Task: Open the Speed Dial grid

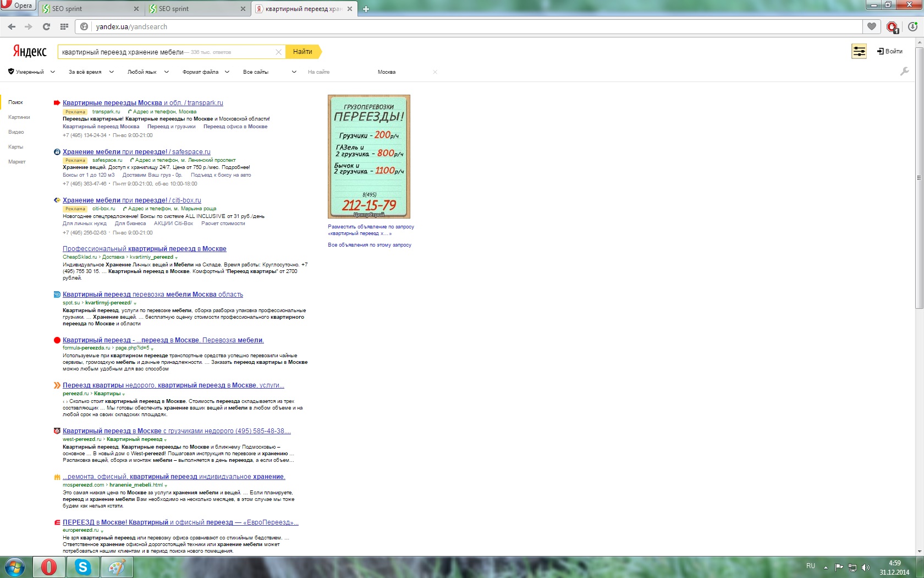Action: pos(64,26)
